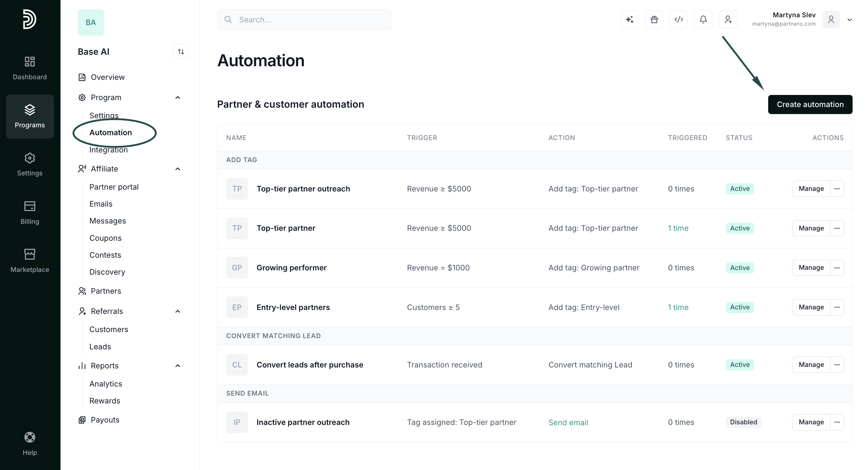Viewport: 868px width, 470px height.
Task: Select Programs in the dark sidebar
Action: tap(30, 116)
